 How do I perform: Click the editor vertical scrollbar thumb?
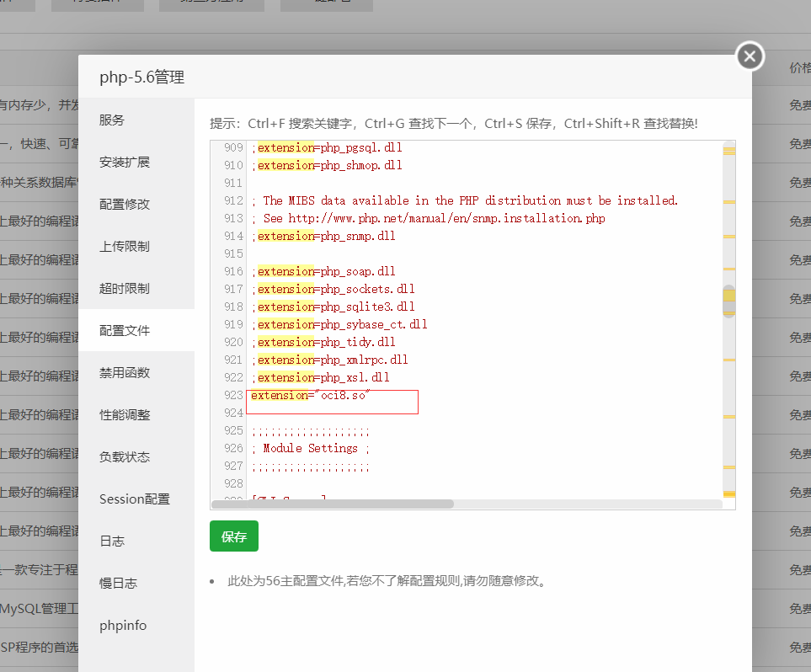click(728, 301)
